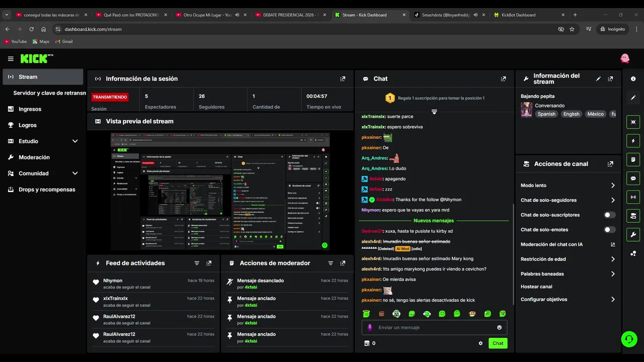
Task: Collapse the pinned chat arrow under gift banner
Action: (x=434, y=112)
